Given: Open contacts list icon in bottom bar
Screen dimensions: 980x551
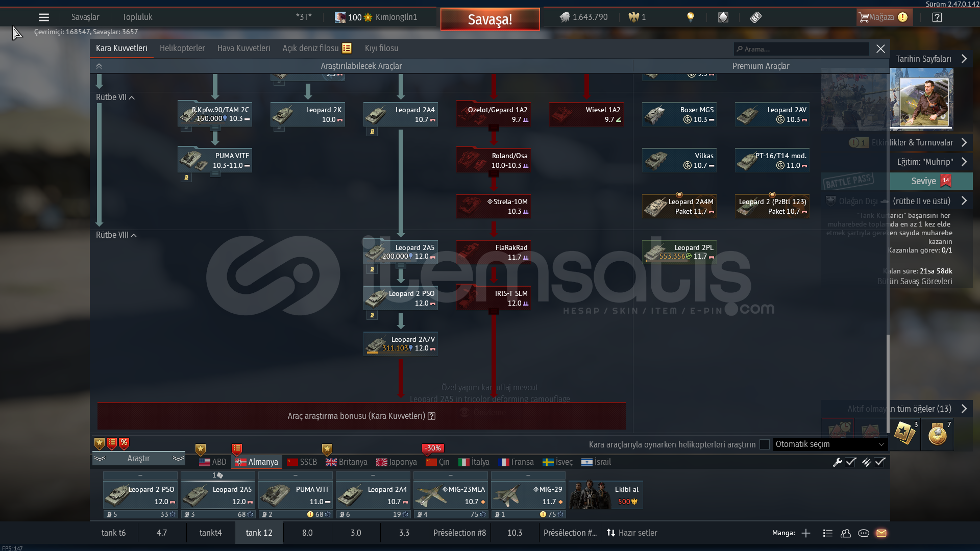Looking at the screenshot, I should click(828, 533).
